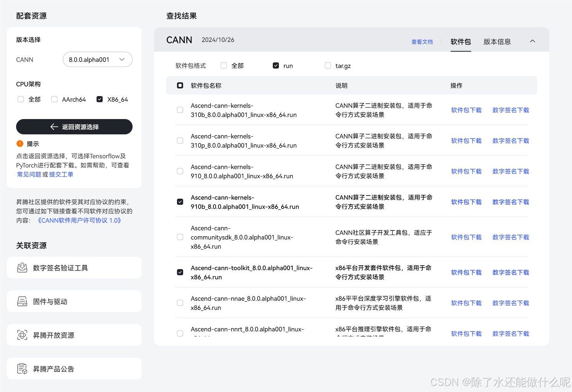Uncheck the Ascend-cann-toolkit package checkbox
This screenshot has width=572, height=392.
point(180,272)
